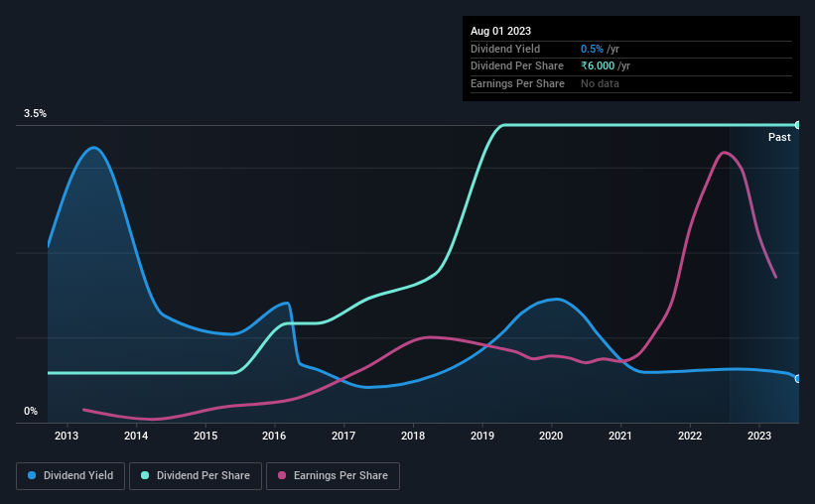Click the Past label in the chart

tap(779, 137)
